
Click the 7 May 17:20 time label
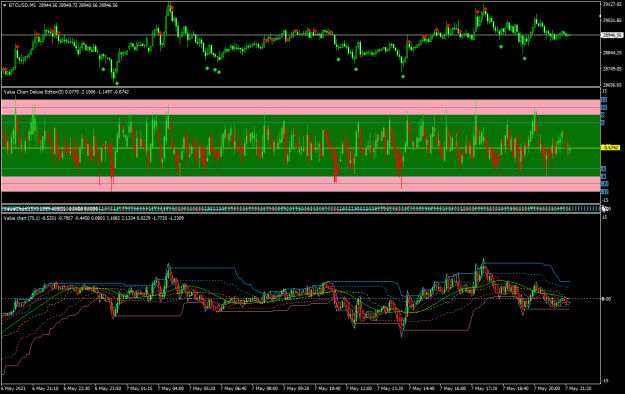485,388
